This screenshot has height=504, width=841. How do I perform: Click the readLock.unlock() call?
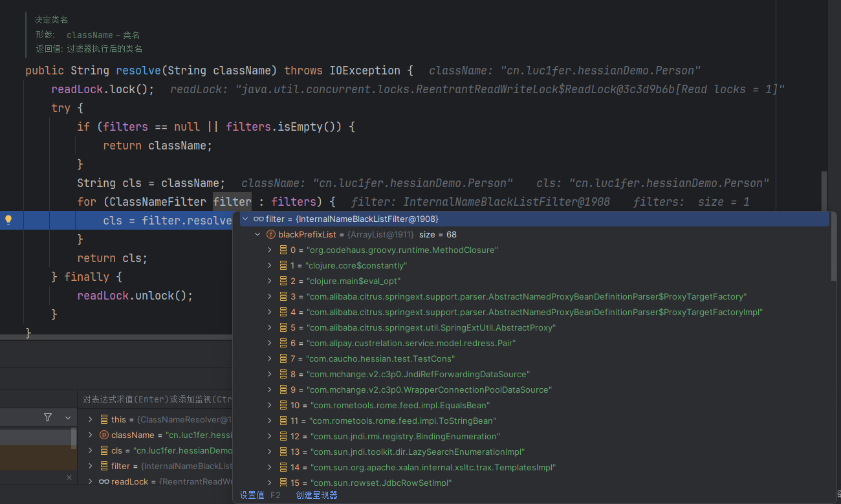[x=135, y=295]
